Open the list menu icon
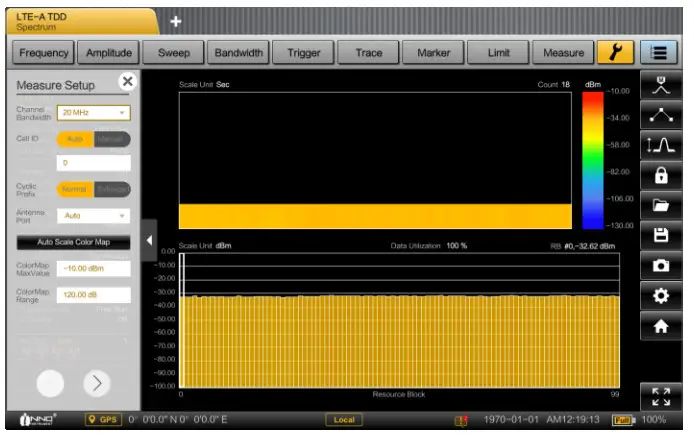Screen dimensions: 694x444 [659, 53]
